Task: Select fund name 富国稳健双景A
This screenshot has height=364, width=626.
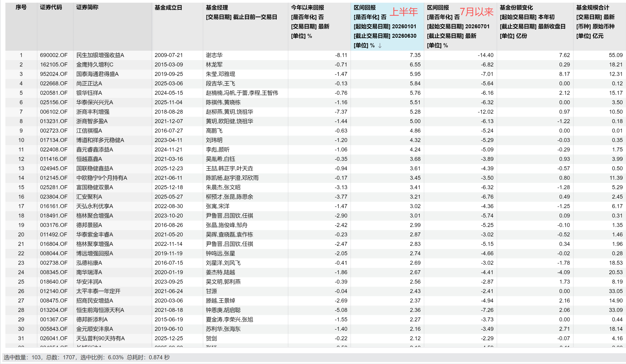Action: point(95,187)
